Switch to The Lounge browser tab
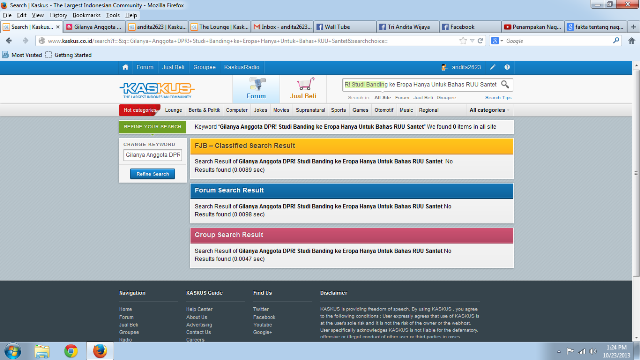Screen dimensions: 640x360 (220, 27)
